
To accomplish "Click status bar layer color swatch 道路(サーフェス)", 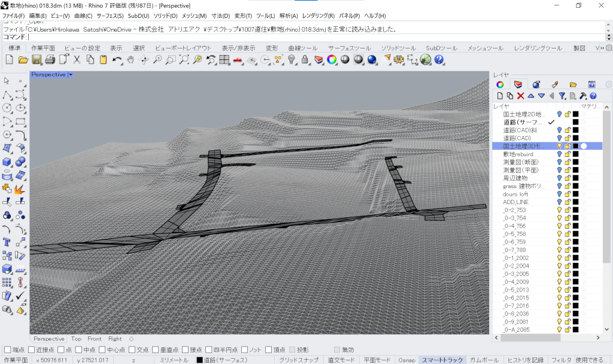I will pos(199,360).
